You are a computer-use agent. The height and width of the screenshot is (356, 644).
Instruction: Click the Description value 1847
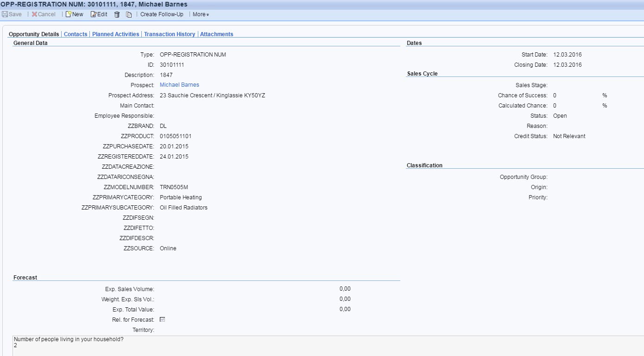(x=166, y=75)
